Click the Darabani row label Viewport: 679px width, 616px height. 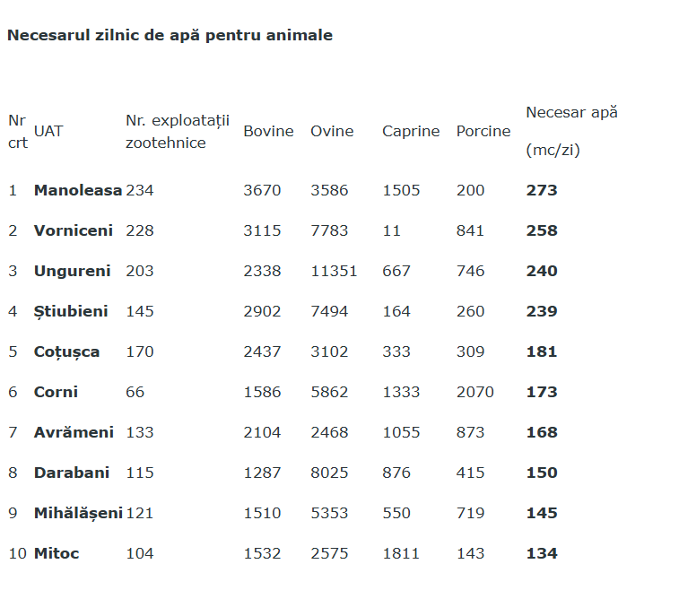tap(72, 473)
